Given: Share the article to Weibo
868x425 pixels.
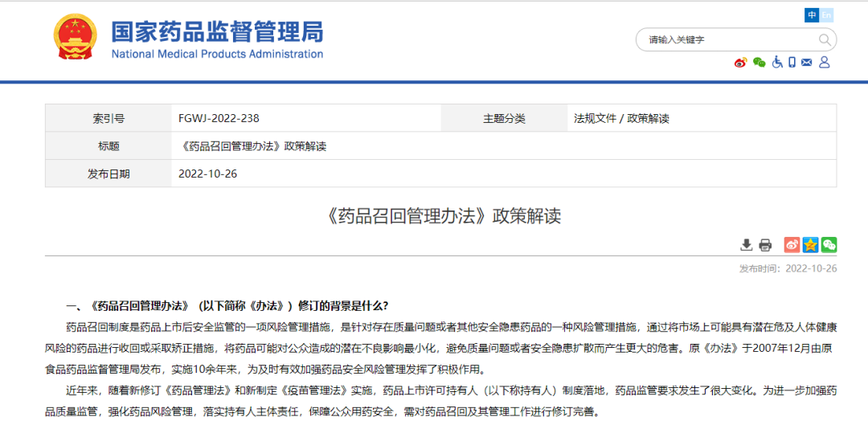Looking at the screenshot, I should tap(792, 245).
